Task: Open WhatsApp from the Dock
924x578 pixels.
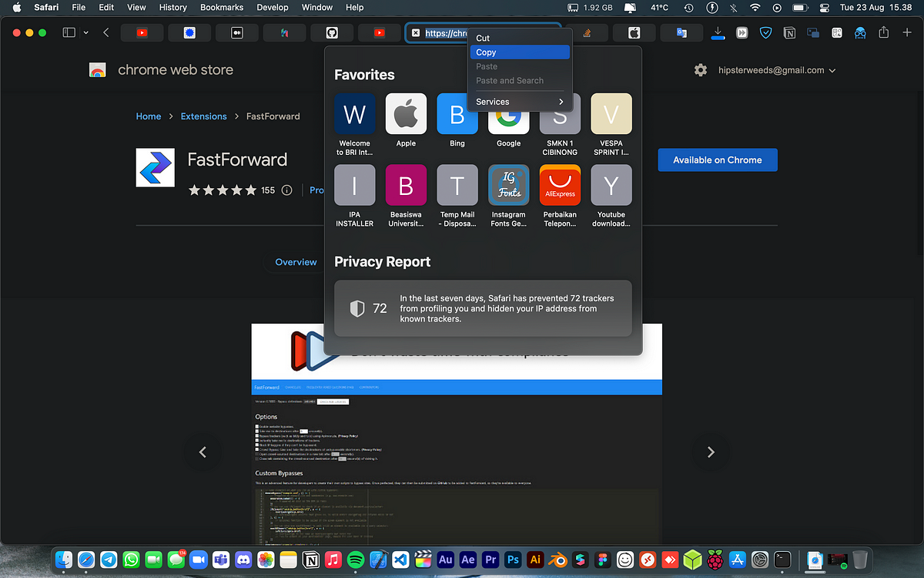Action: click(132, 560)
